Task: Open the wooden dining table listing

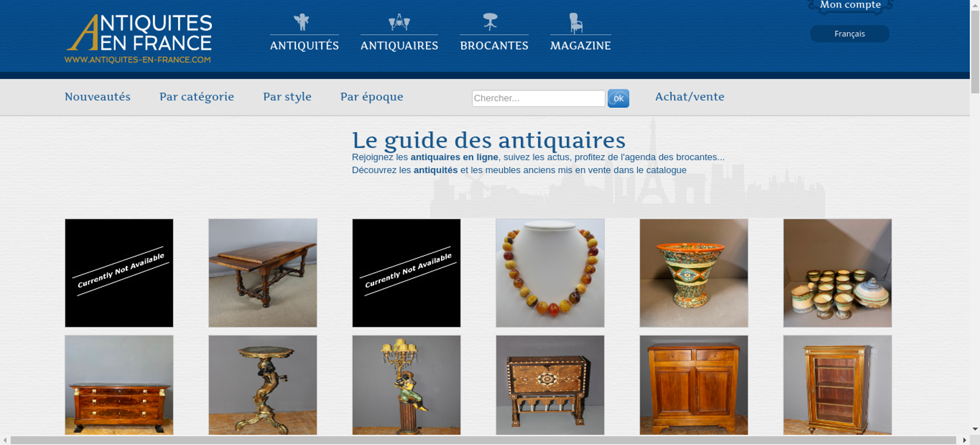Action: pyautogui.click(x=263, y=273)
